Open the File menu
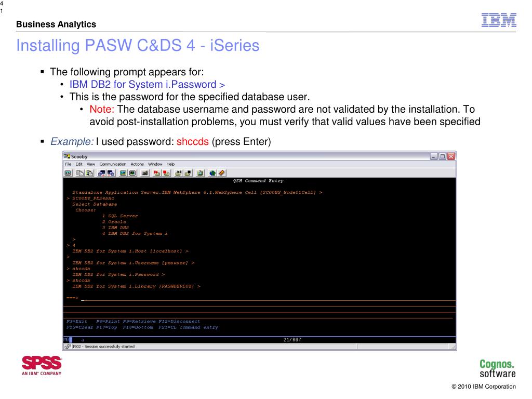The width and height of the screenshot is (532, 399). tap(68, 164)
